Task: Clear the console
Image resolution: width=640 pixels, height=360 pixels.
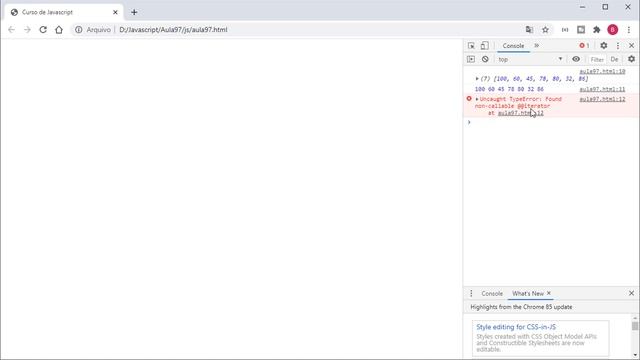Action: coord(485,59)
